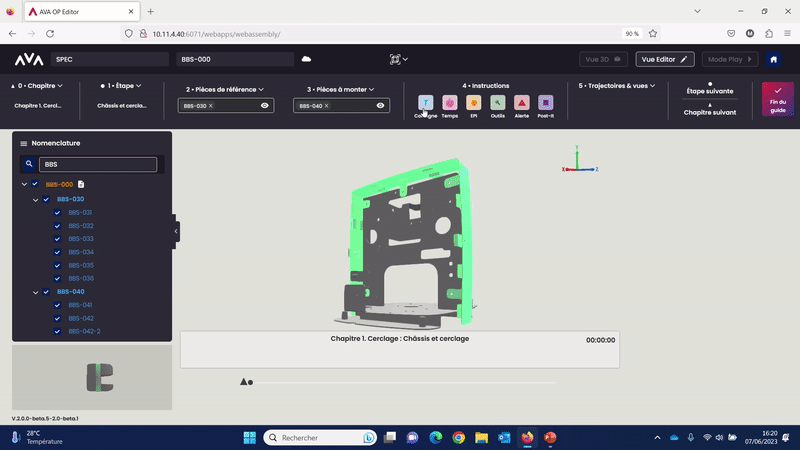The width and height of the screenshot is (800, 450).
Task: Open the Consigne instruction icon
Action: [426, 103]
